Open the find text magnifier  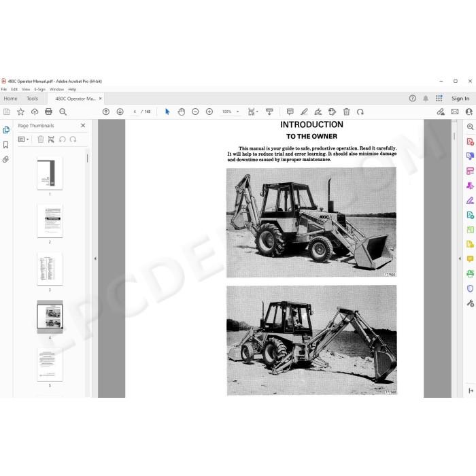tap(63, 112)
